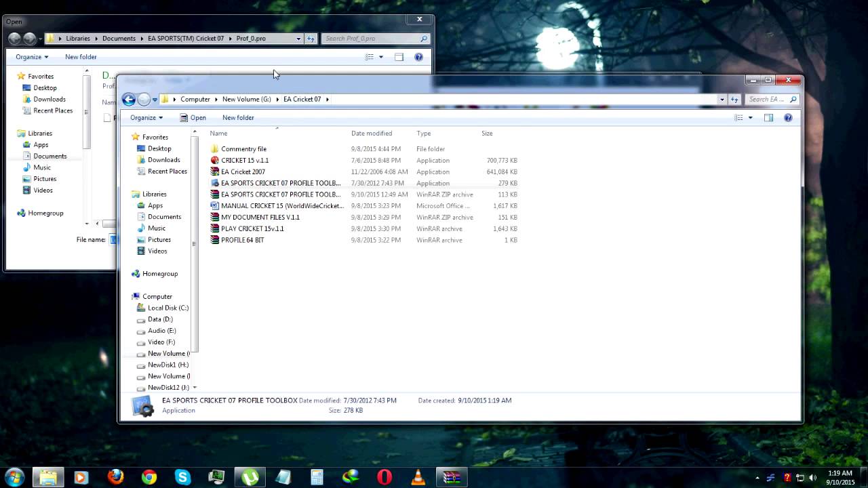The height and width of the screenshot is (488, 868).
Task: Open Organize dropdown in the Open dialog
Action: [33, 57]
